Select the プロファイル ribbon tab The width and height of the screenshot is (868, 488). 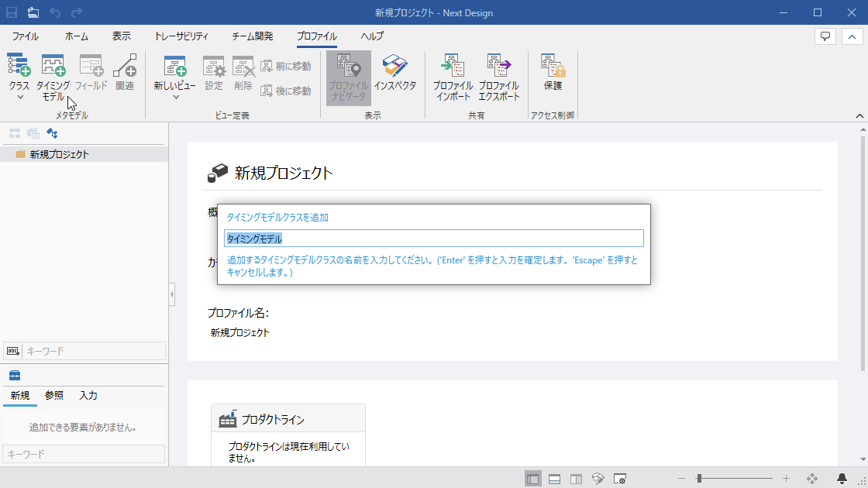(x=317, y=36)
